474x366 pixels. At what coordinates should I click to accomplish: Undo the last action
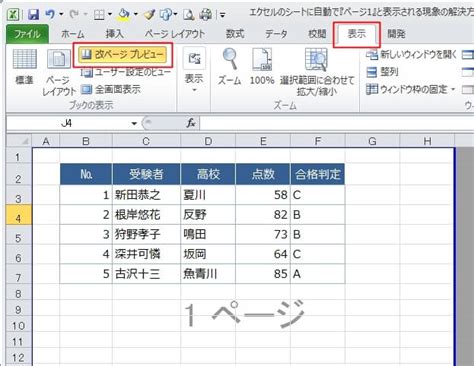click(50, 14)
